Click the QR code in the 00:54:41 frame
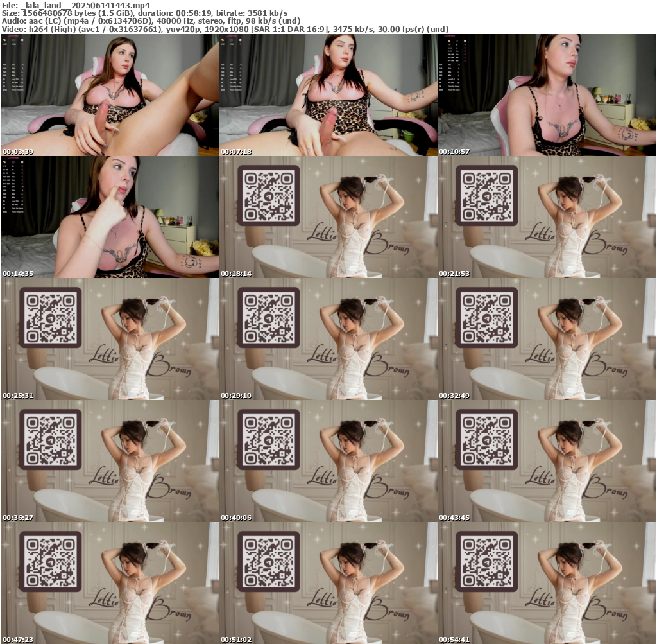Viewport: 657px width, 644px height. tap(486, 562)
